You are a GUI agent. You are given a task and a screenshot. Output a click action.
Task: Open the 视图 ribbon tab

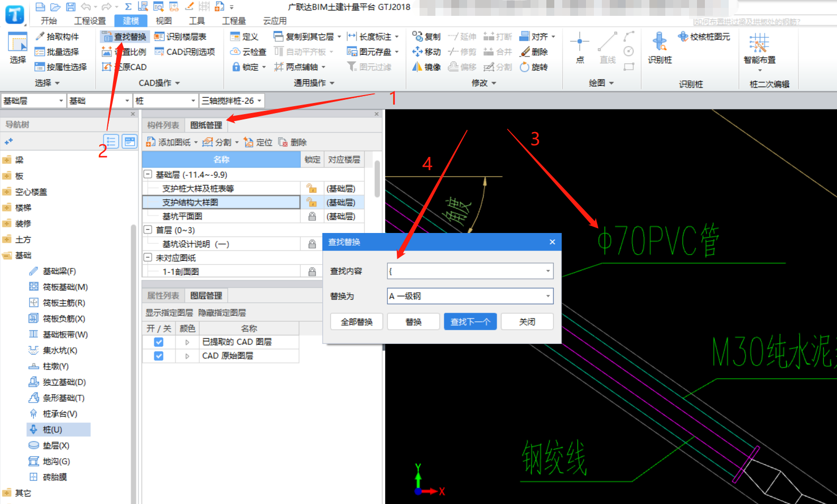point(163,21)
